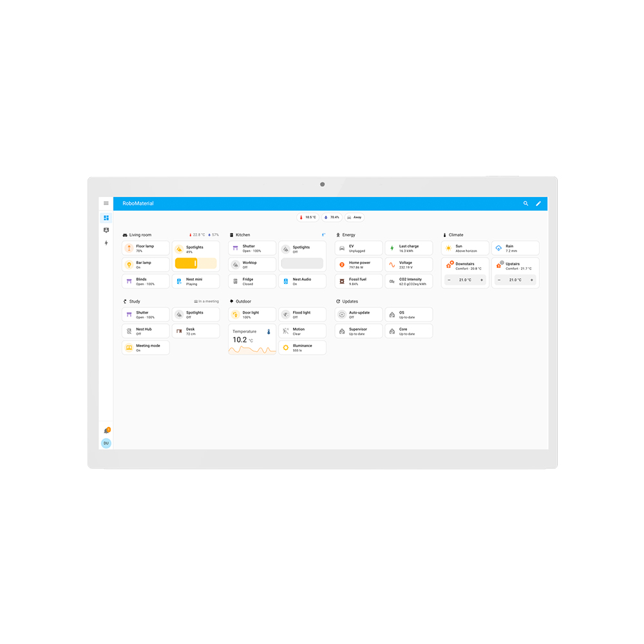Open the Downstairs thermostat house icon
The width and height of the screenshot is (644, 644).
pyautogui.click(x=449, y=265)
